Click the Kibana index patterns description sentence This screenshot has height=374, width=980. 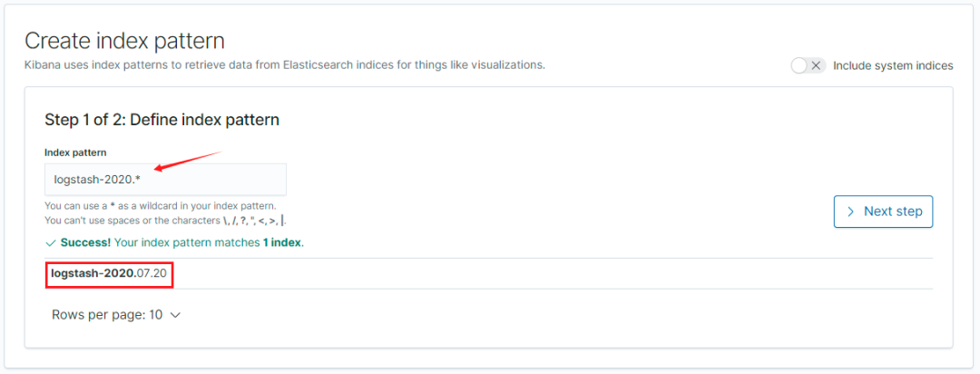point(285,65)
